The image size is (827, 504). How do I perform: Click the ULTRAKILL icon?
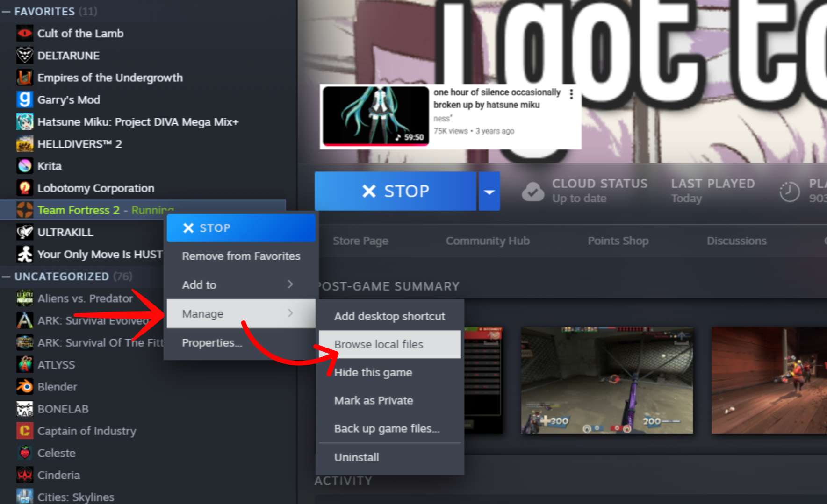25,232
